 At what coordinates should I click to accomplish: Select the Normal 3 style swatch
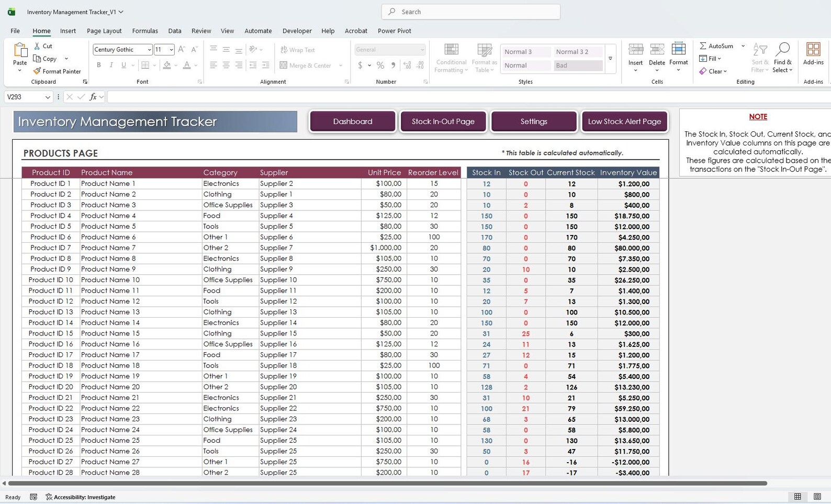point(526,52)
